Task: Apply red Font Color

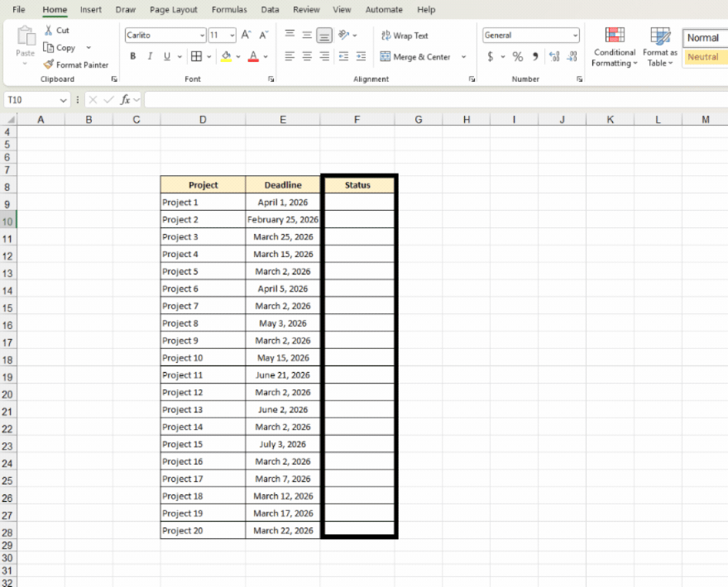Action: (253, 56)
